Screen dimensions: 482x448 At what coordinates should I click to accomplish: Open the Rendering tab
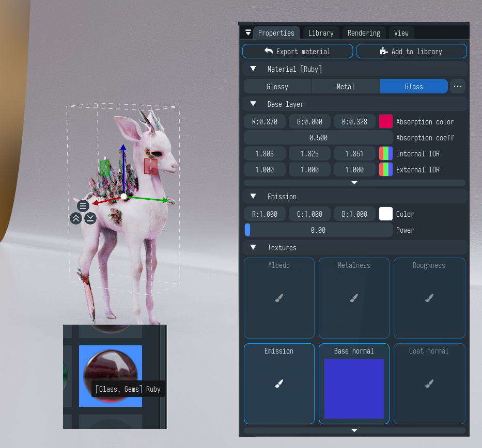364,33
